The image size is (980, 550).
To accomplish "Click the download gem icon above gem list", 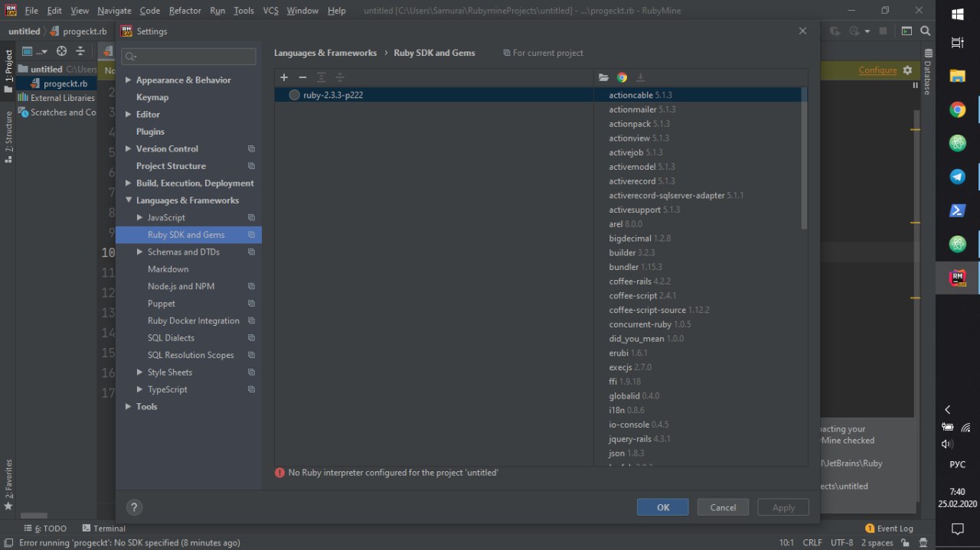I will click(641, 77).
